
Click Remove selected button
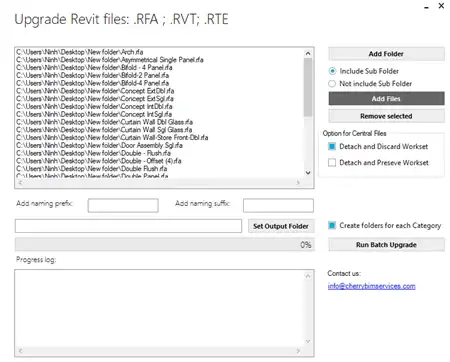point(386,116)
